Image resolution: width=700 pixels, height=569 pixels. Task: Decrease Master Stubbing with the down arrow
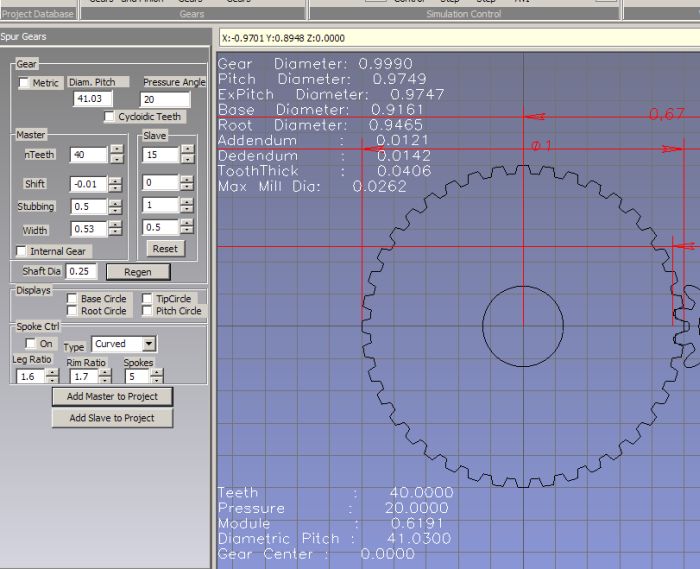click(115, 210)
